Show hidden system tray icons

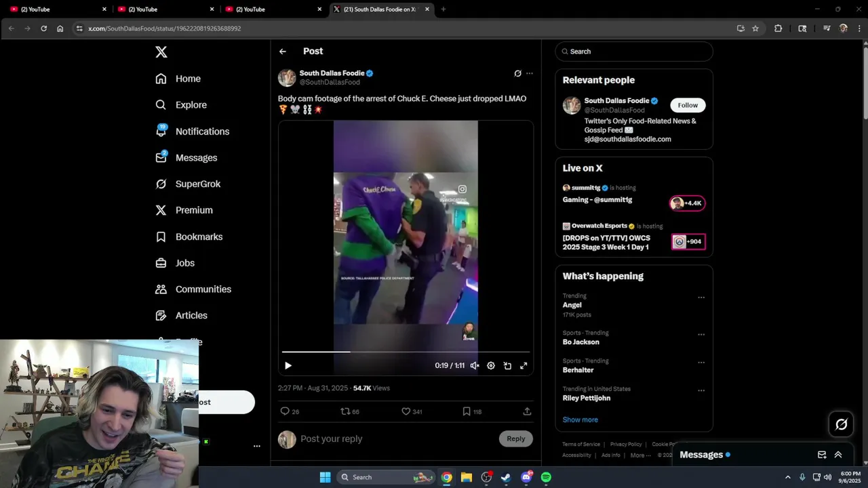pos(787,477)
